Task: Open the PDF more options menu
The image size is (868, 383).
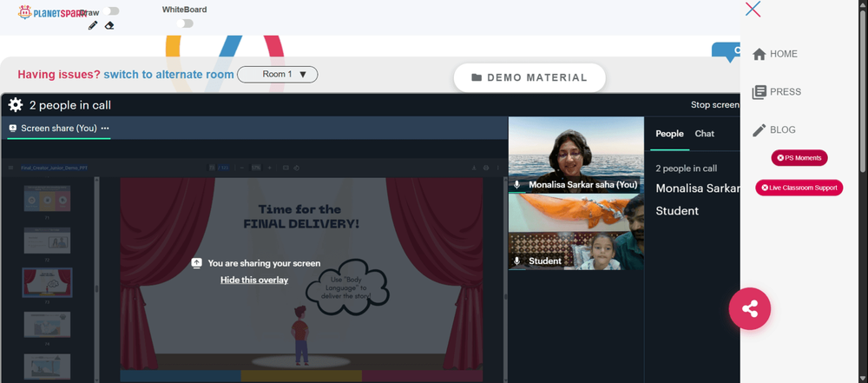Action: [x=497, y=168]
